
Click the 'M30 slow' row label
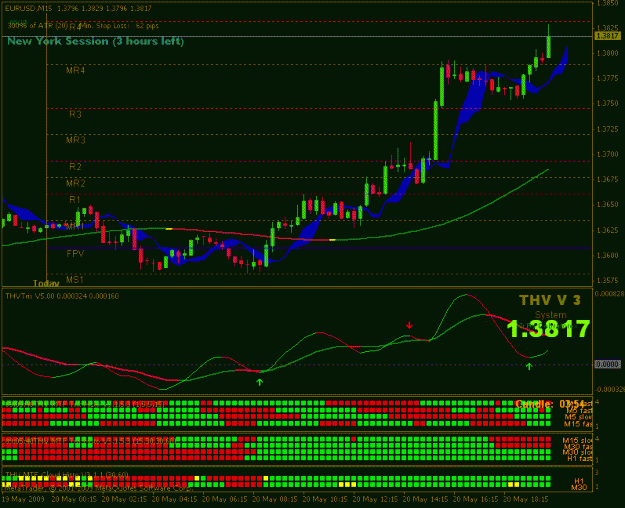click(x=577, y=452)
